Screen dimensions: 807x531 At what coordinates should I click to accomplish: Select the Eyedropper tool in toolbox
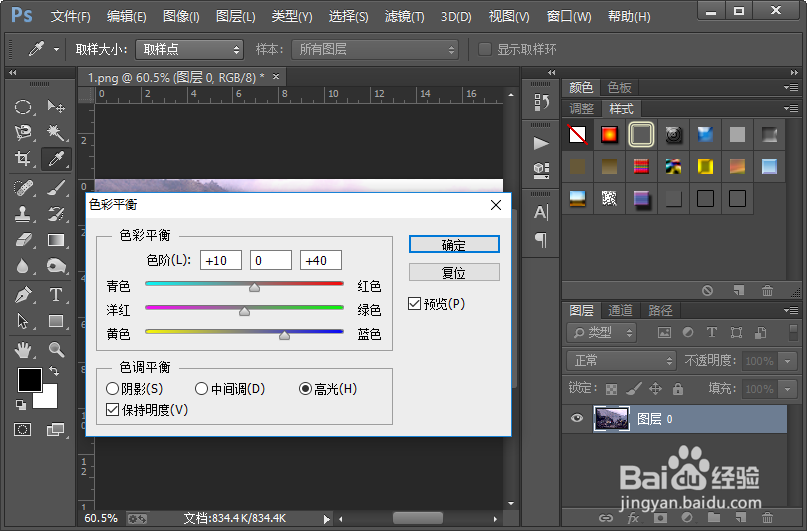(x=56, y=158)
